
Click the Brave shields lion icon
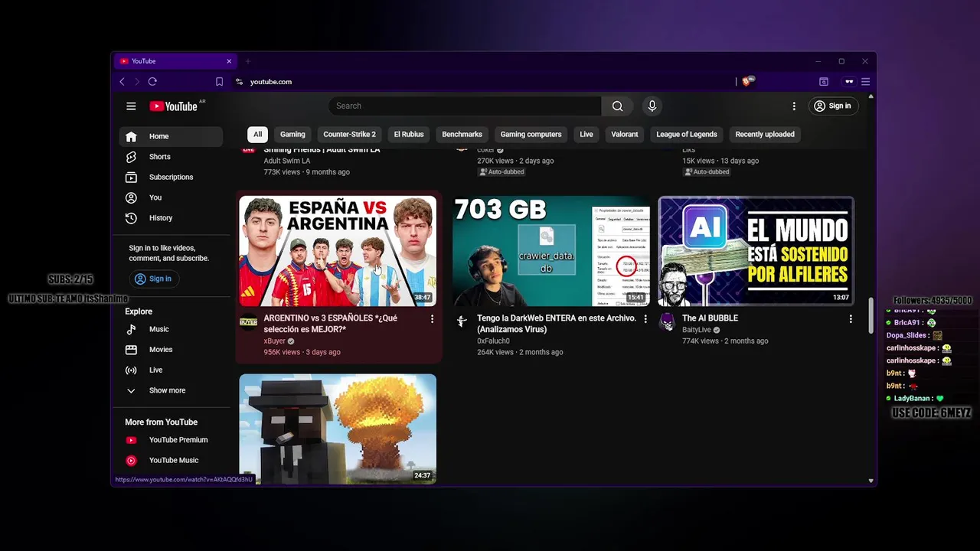748,81
